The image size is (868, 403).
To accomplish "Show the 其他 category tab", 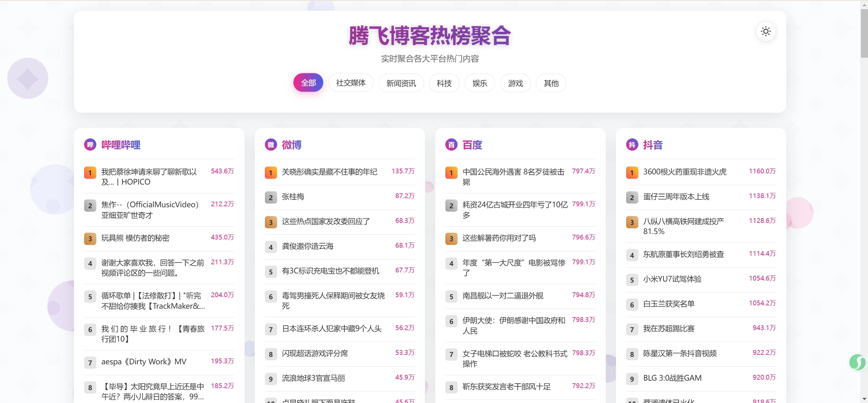I will coord(551,83).
